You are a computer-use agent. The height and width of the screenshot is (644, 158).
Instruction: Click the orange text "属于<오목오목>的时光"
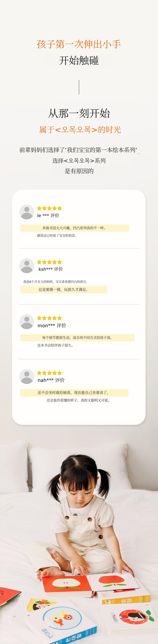tap(80, 130)
